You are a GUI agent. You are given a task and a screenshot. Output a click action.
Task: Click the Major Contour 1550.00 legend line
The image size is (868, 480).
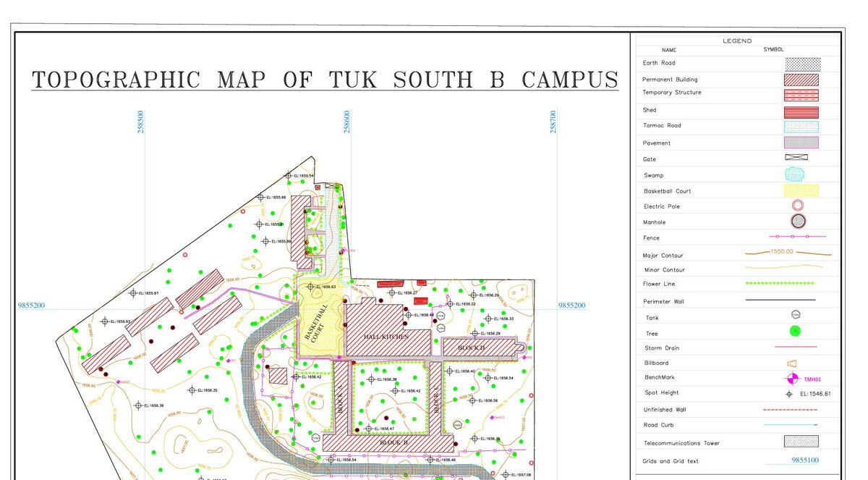pos(788,253)
